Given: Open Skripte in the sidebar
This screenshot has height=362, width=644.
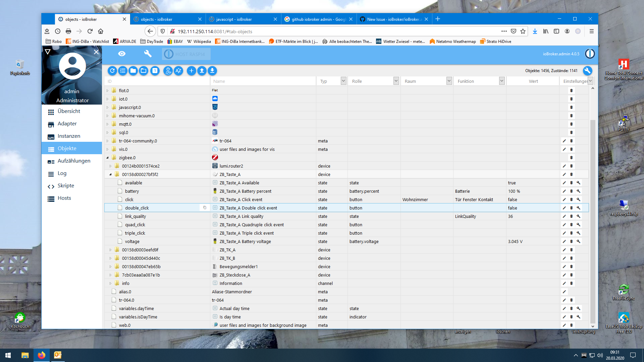Looking at the screenshot, I should (66, 186).
